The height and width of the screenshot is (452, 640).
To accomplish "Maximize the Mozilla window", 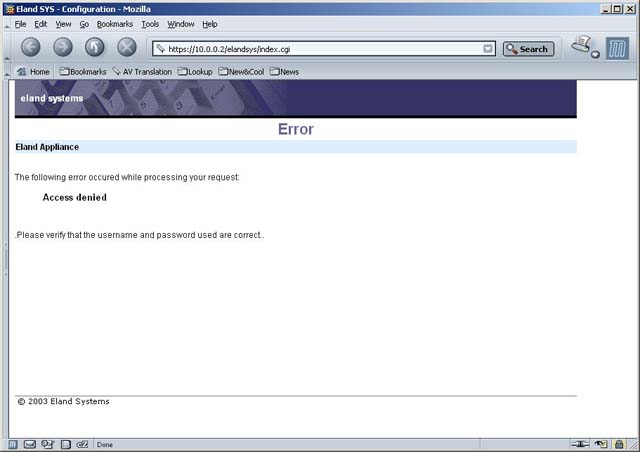I will [x=618, y=9].
